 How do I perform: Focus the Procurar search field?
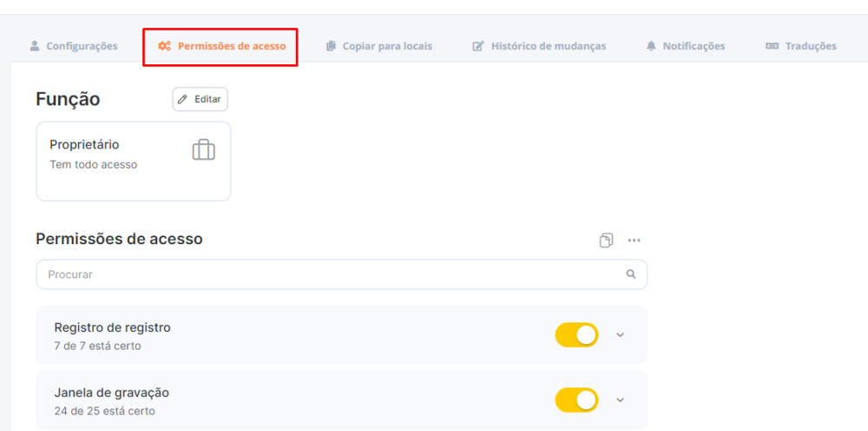(x=341, y=275)
